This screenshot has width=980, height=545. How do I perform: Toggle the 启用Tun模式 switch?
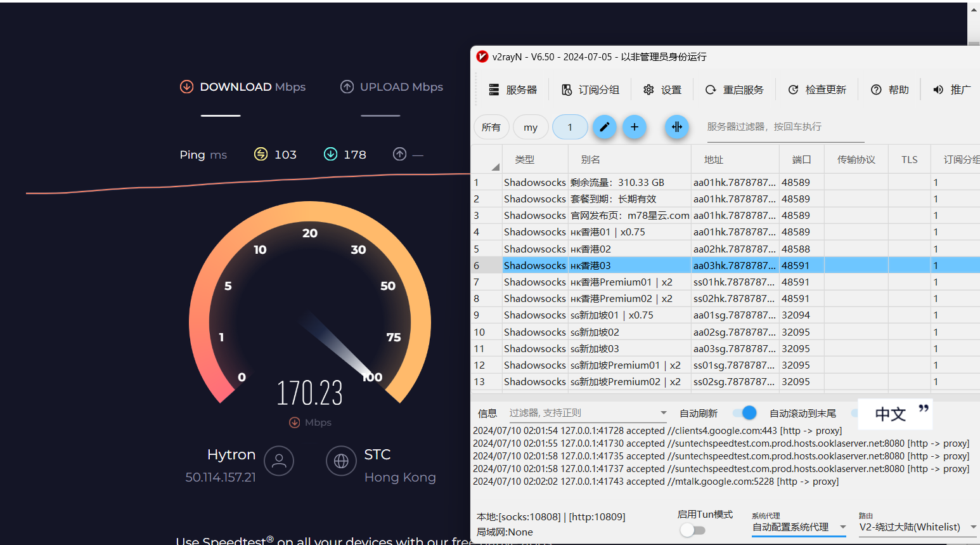coord(692,530)
